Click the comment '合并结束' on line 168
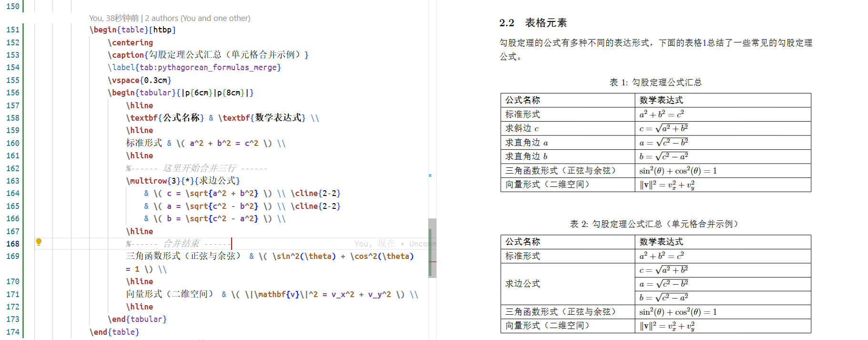868x340 pixels. [x=178, y=244]
